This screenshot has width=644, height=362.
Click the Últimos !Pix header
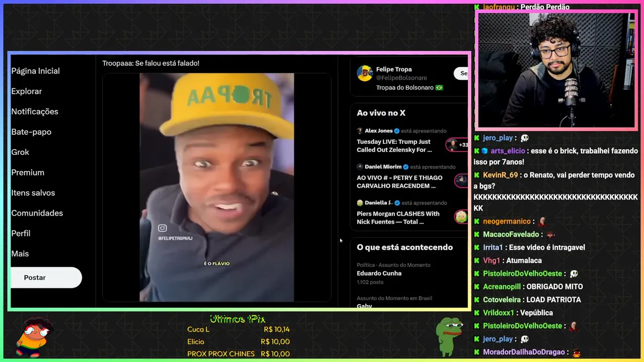pyautogui.click(x=237, y=319)
